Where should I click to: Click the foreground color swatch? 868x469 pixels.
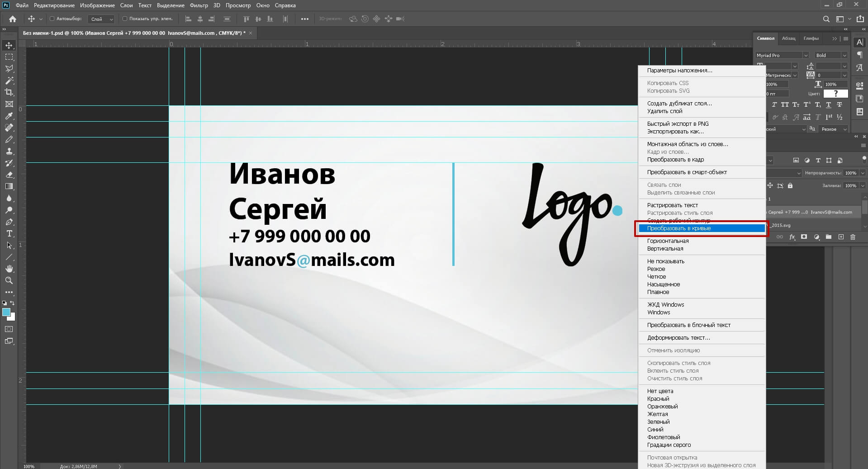[x=6, y=312]
